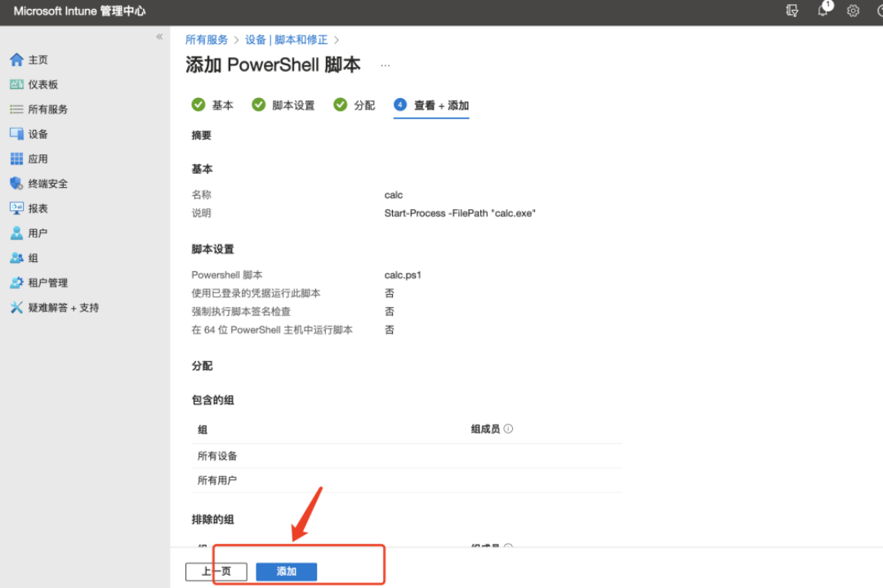The image size is (883, 588).
Task: Open the feedback/copilot icon in top bar
Action: pos(792,11)
